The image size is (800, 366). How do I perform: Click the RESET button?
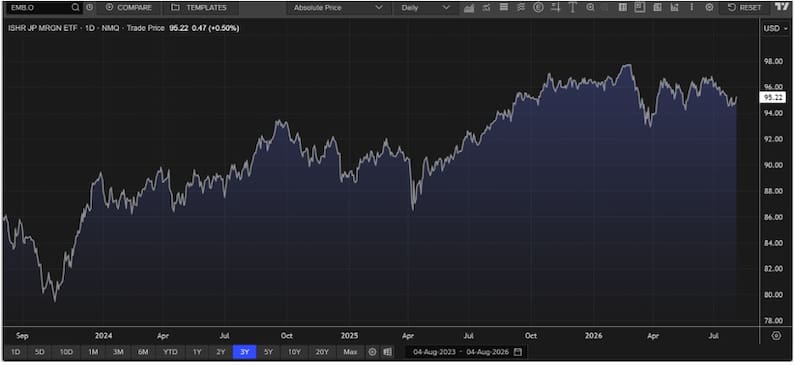tap(745, 8)
